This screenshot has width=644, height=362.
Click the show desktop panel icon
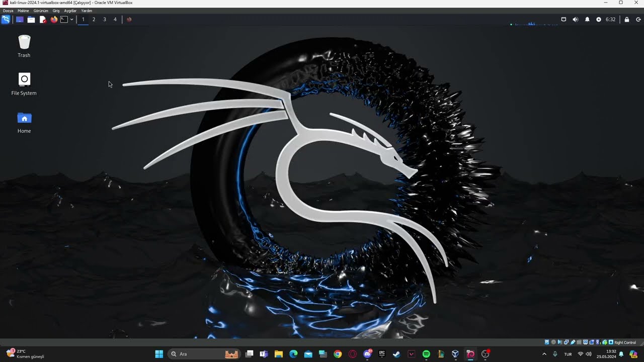click(x=20, y=20)
